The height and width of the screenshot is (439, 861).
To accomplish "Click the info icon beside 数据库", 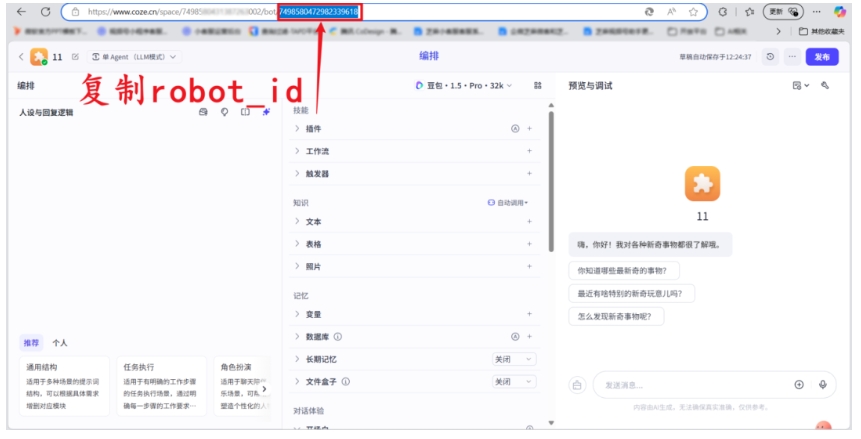I will pos(338,336).
